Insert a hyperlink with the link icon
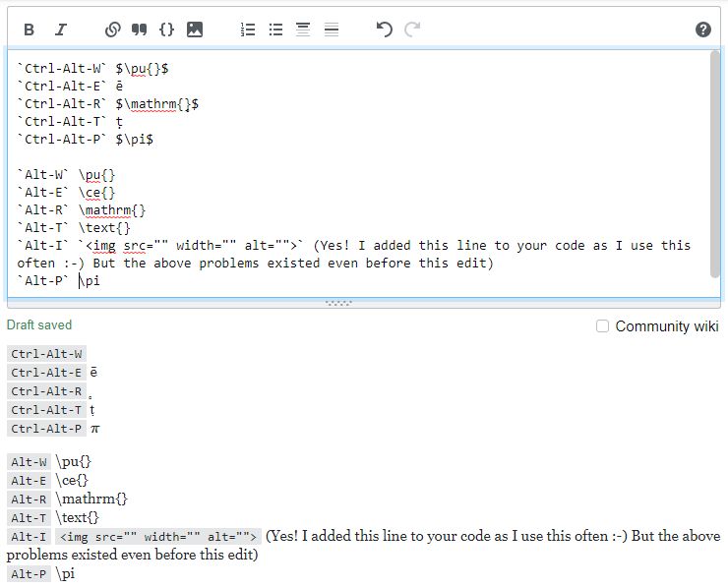Image resolution: width=728 pixels, height=588 pixels. (113, 29)
